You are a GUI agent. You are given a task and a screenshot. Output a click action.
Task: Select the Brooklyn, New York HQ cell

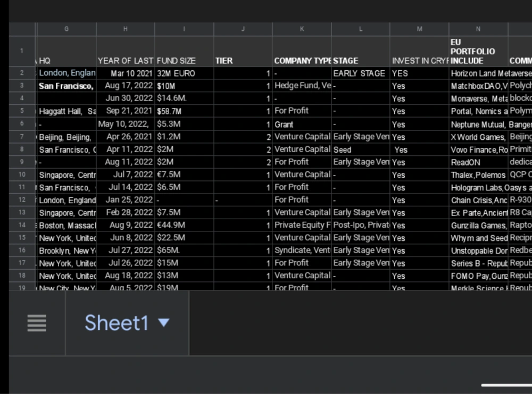pyautogui.click(x=66, y=250)
